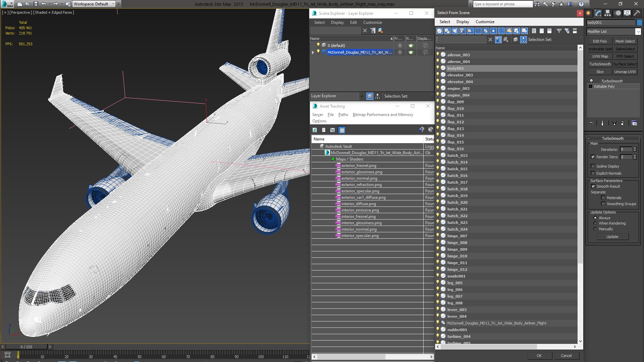Viewport: 644px width, 362px height.
Task: Click the Open File folder icon
Action: pos(28,4)
